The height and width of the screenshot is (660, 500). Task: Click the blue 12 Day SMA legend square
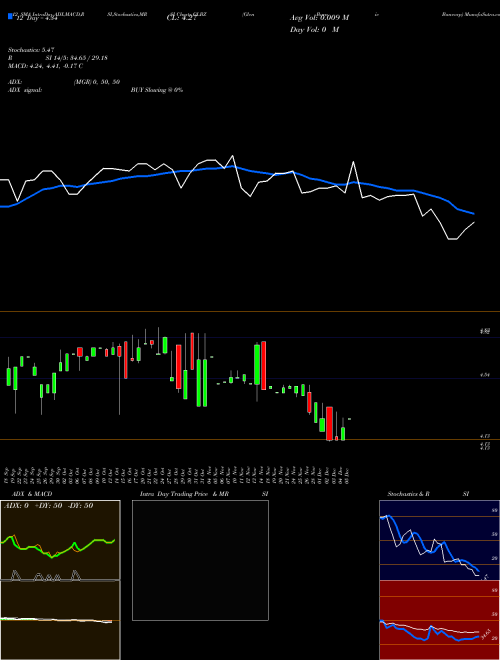11,16
